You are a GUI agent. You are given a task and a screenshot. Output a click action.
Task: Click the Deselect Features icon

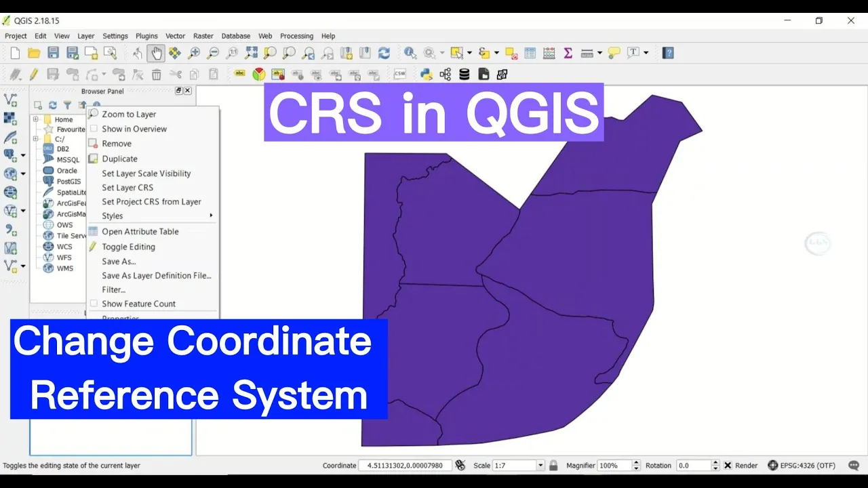click(x=511, y=53)
